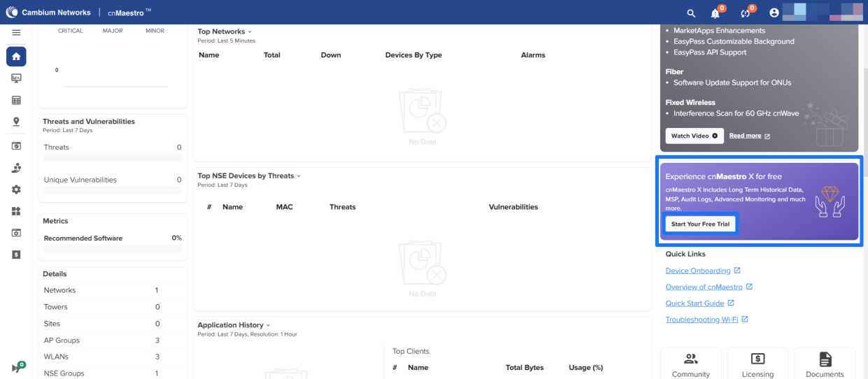868x379 pixels.
Task: Open the sync jobs status icon
Action: (746, 13)
